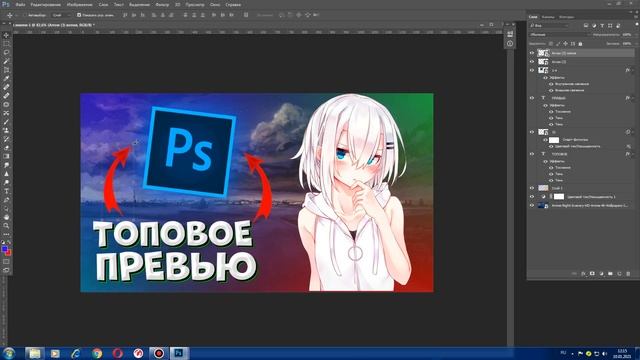Viewport: 640px width, 360px height.
Task: Switch to the 'Каналы' tab
Action: [548, 17]
